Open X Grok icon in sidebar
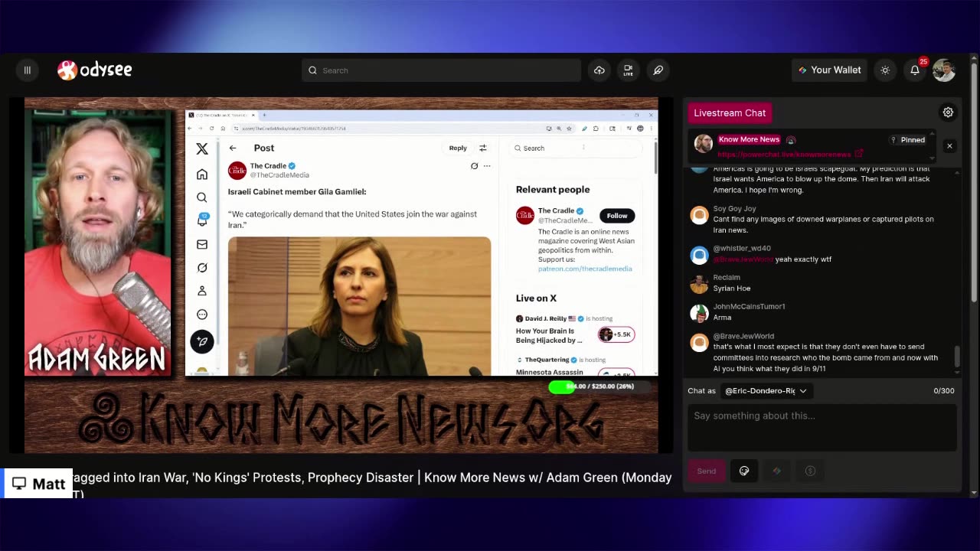This screenshot has height=551, width=980. pos(202,268)
